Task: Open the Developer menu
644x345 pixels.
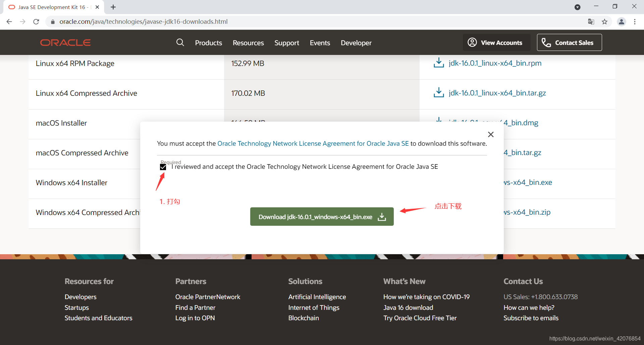Action: click(x=356, y=43)
